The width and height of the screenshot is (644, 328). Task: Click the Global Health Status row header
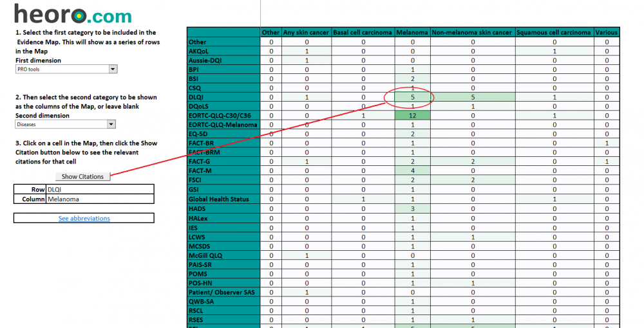[x=219, y=199]
